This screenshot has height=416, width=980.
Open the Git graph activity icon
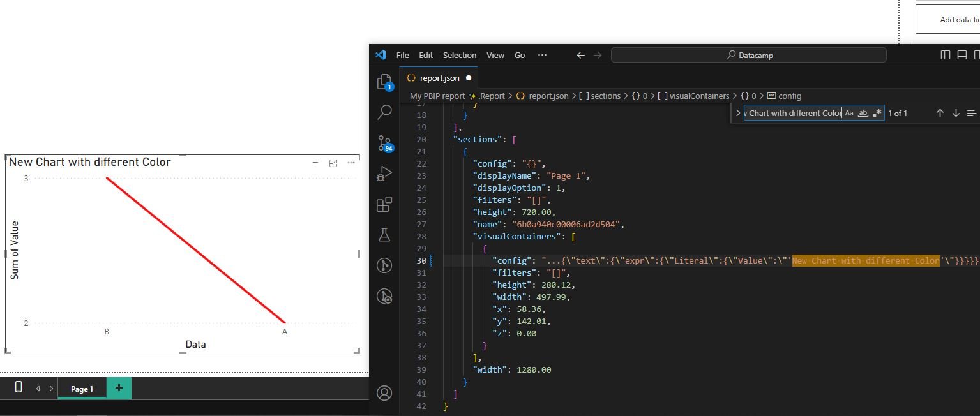[x=384, y=265]
